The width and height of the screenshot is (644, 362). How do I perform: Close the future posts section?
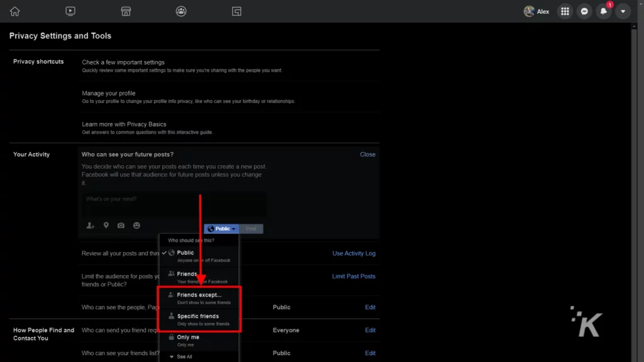tap(367, 155)
